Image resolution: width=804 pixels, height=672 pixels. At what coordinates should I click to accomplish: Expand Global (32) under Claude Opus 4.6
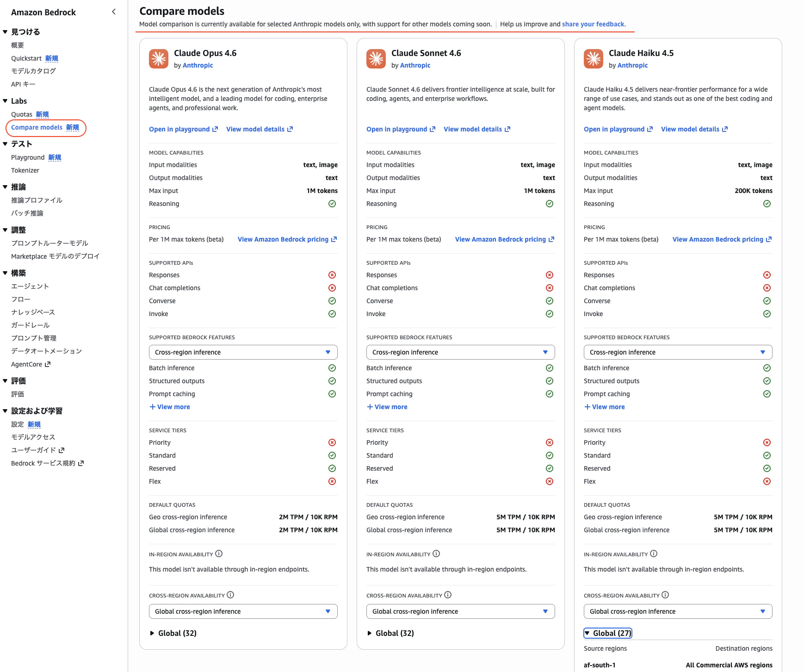[173, 633]
